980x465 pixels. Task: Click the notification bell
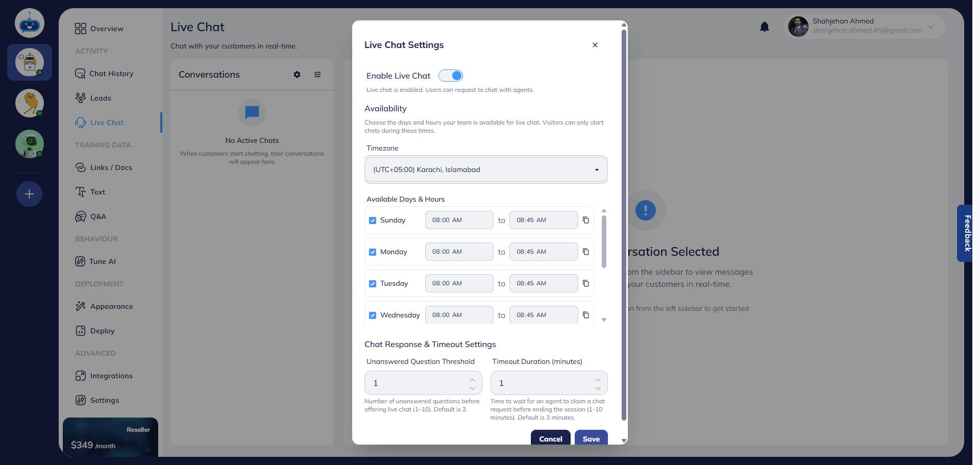tap(764, 27)
